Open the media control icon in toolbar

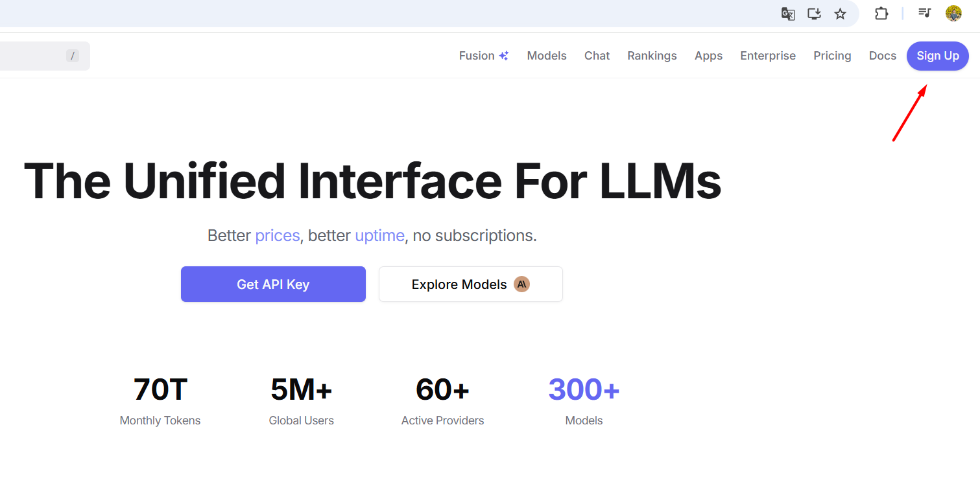coord(925,13)
